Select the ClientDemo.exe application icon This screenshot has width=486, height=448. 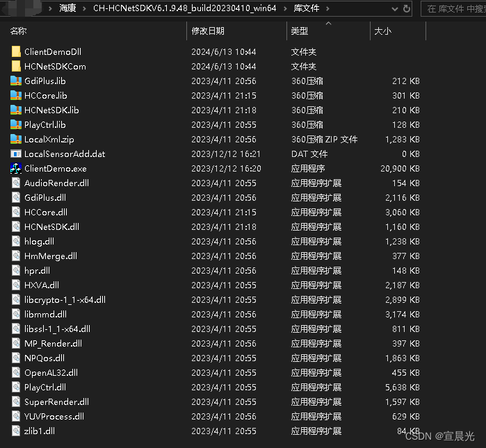[x=16, y=168]
